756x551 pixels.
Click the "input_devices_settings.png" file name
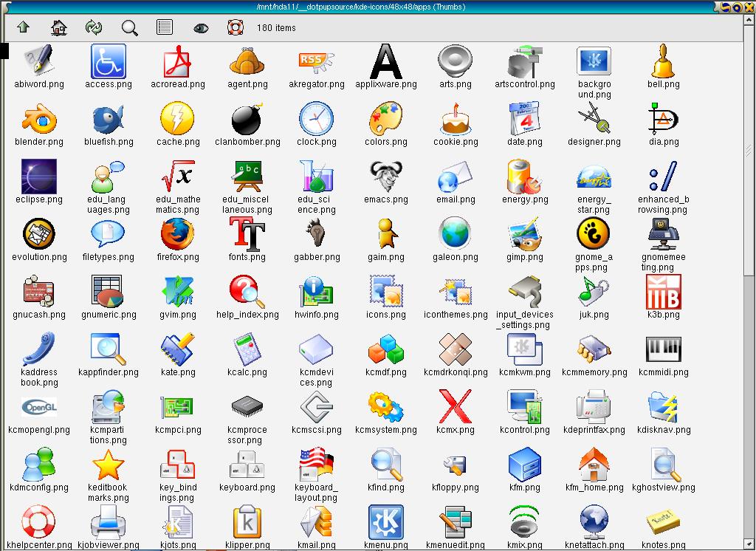(x=525, y=319)
